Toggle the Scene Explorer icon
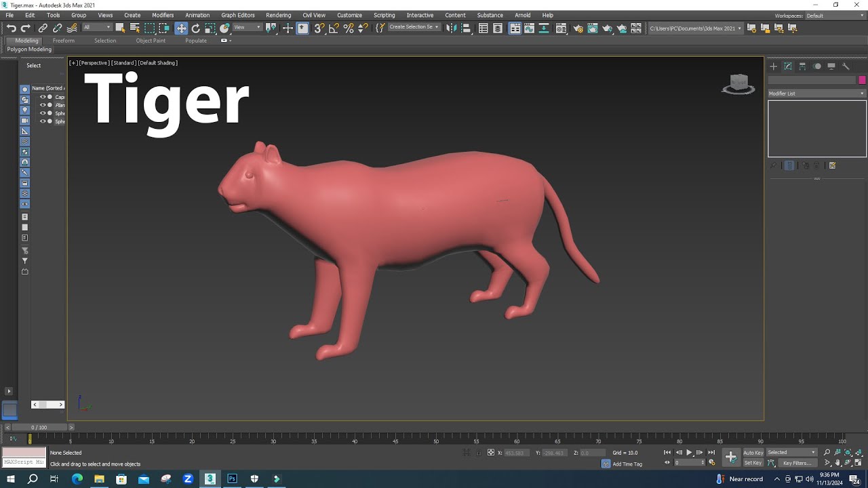 [x=483, y=28]
